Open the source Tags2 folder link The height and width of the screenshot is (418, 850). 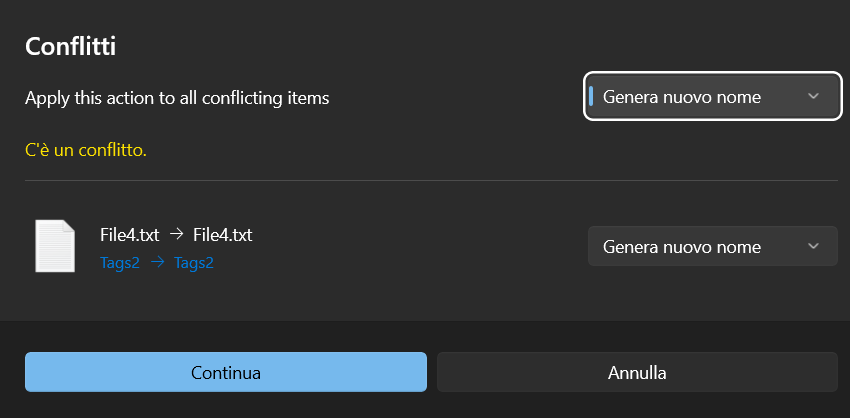[119, 264]
